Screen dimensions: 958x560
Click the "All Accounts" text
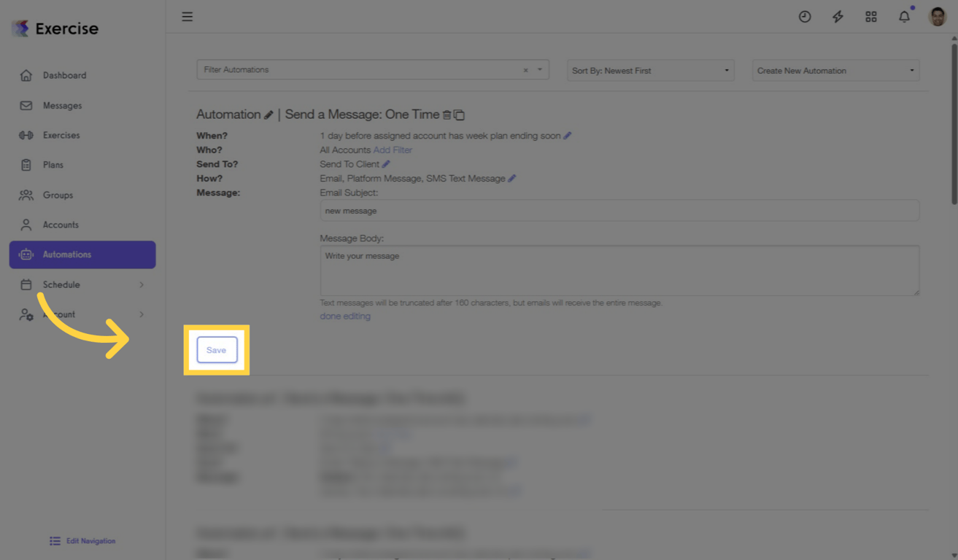click(x=345, y=150)
